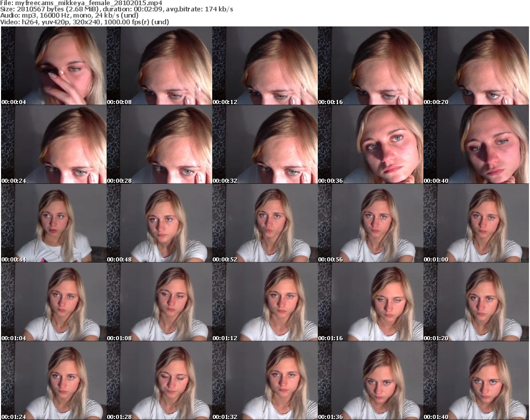Click the frame timestamped 00:00:24
Screen dimensions: 530x420
click(54, 144)
